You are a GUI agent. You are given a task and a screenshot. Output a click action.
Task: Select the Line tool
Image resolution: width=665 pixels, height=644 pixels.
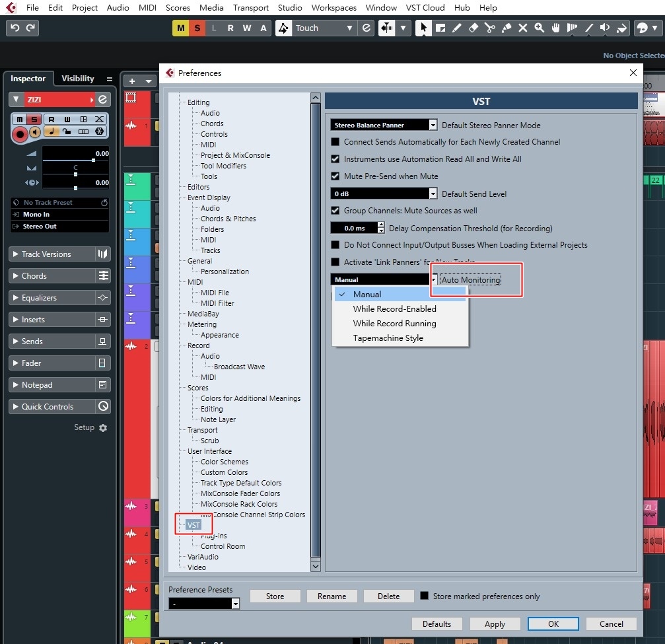(588, 28)
